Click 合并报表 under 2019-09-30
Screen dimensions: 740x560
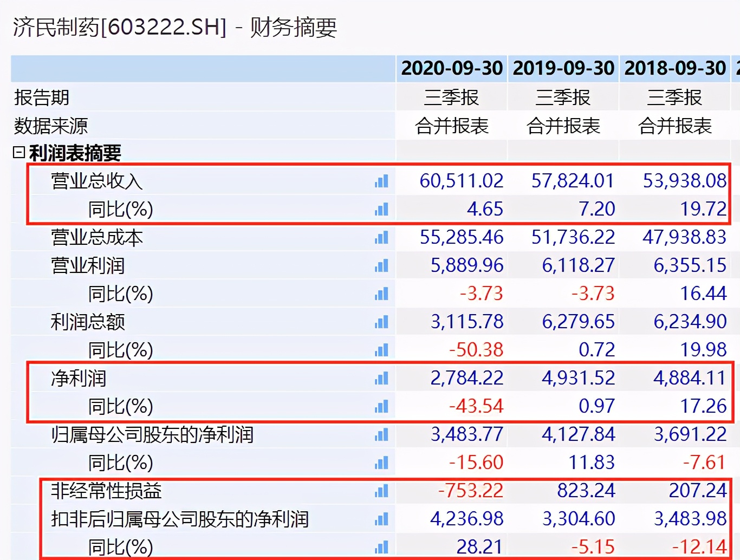[x=563, y=126]
